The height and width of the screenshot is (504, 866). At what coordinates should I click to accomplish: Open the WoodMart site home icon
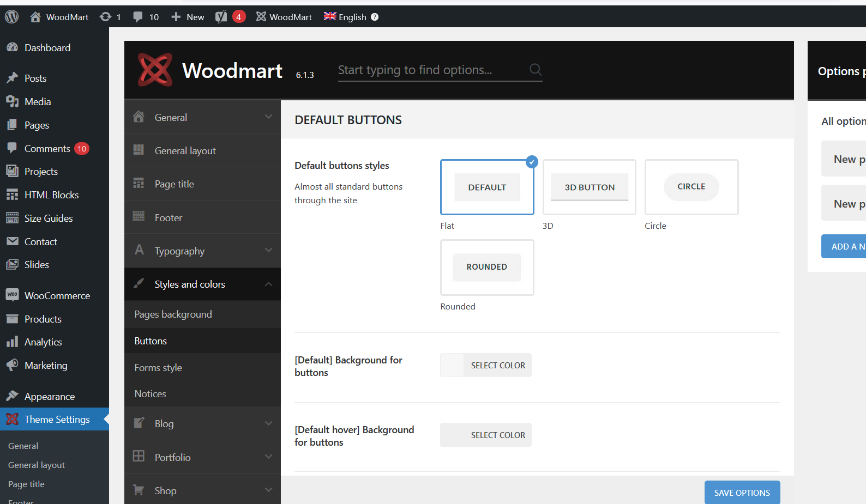tap(35, 17)
